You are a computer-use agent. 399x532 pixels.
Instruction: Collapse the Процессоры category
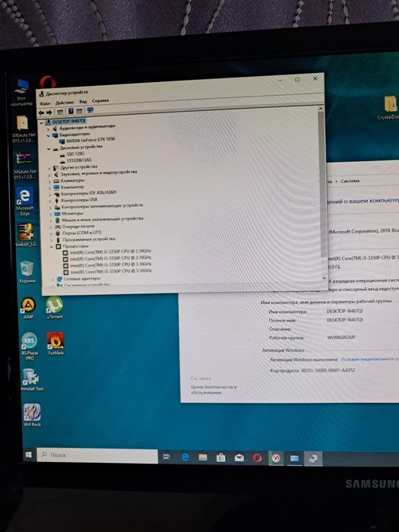(x=52, y=247)
